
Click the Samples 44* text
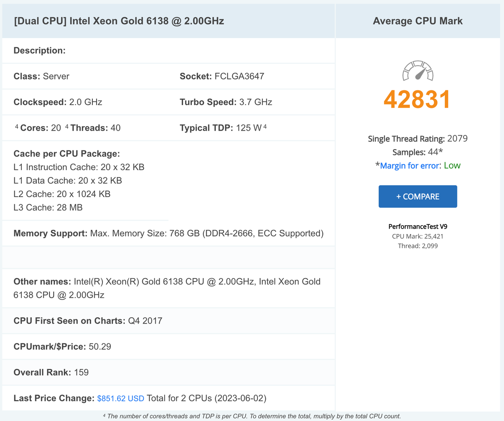417,152
